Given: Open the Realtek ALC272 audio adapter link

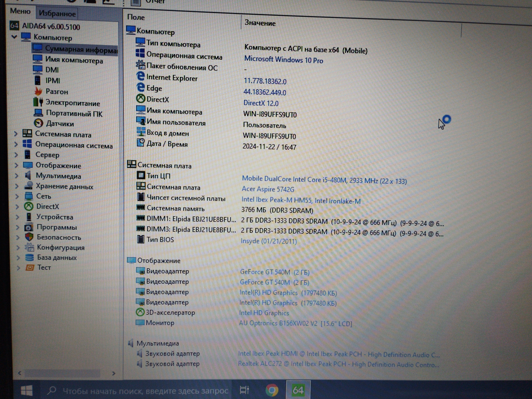Looking at the screenshot, I should coord(339,364).
